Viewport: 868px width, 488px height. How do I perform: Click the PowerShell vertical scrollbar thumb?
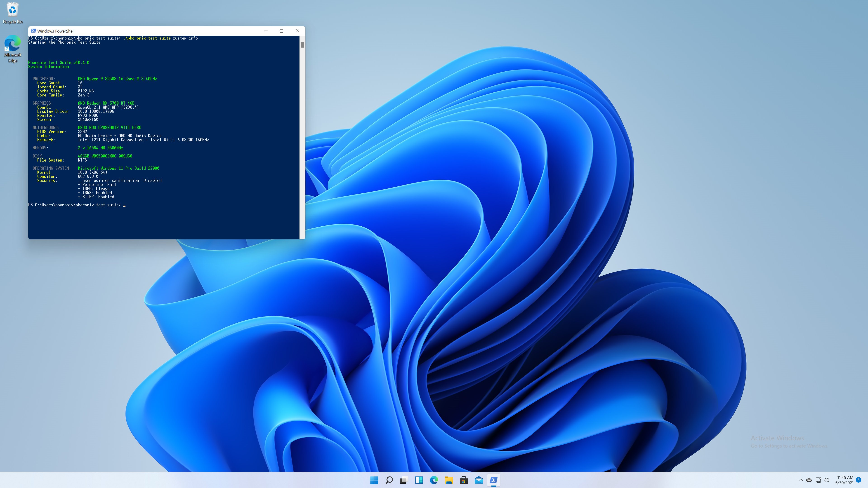(302, 45)
